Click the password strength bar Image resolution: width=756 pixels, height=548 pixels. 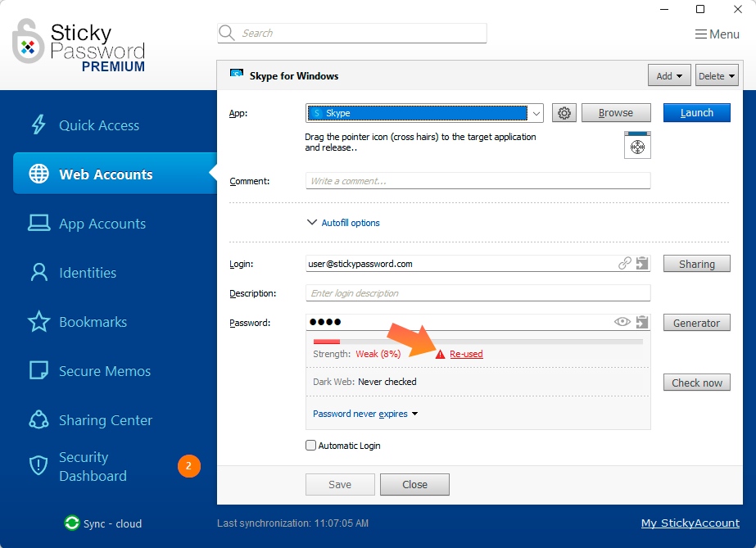478,342
